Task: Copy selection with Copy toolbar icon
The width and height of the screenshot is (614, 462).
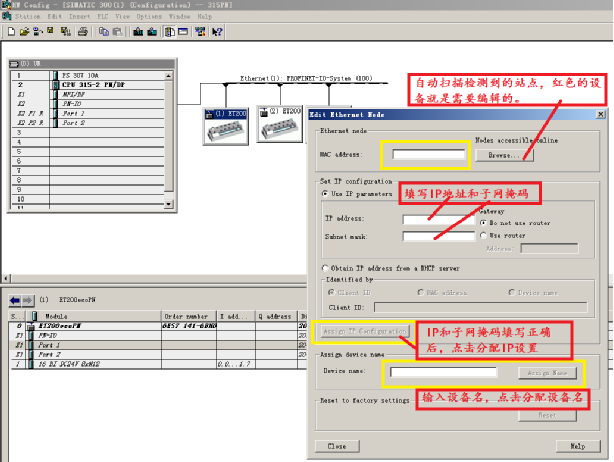Action: point(104,31)
